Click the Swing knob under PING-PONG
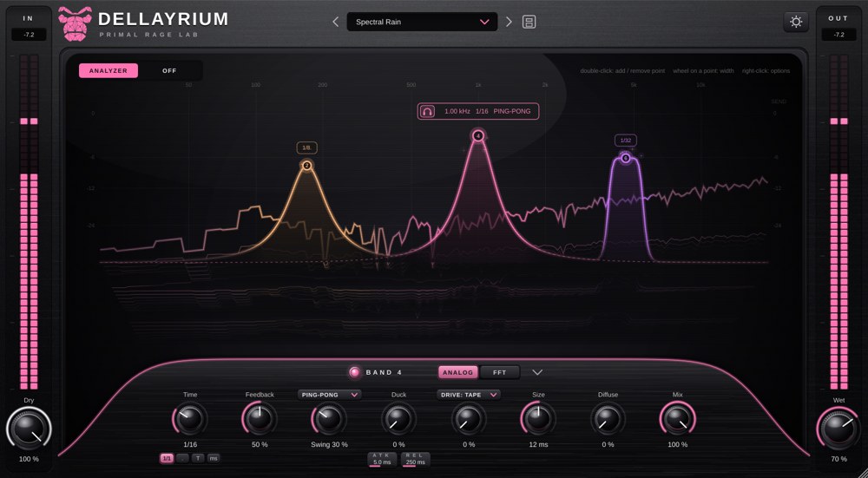The height and width of the screenshot is (478, 868). tap(329, 419)
